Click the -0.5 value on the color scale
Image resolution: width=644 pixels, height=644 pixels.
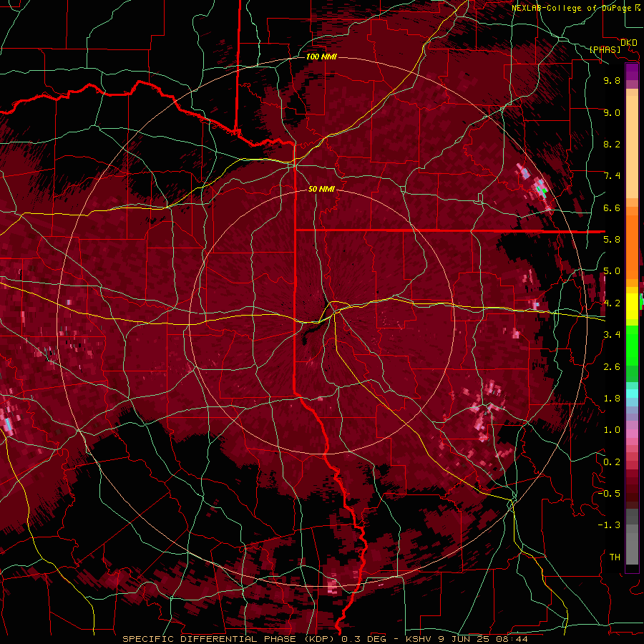pos(609,494)
